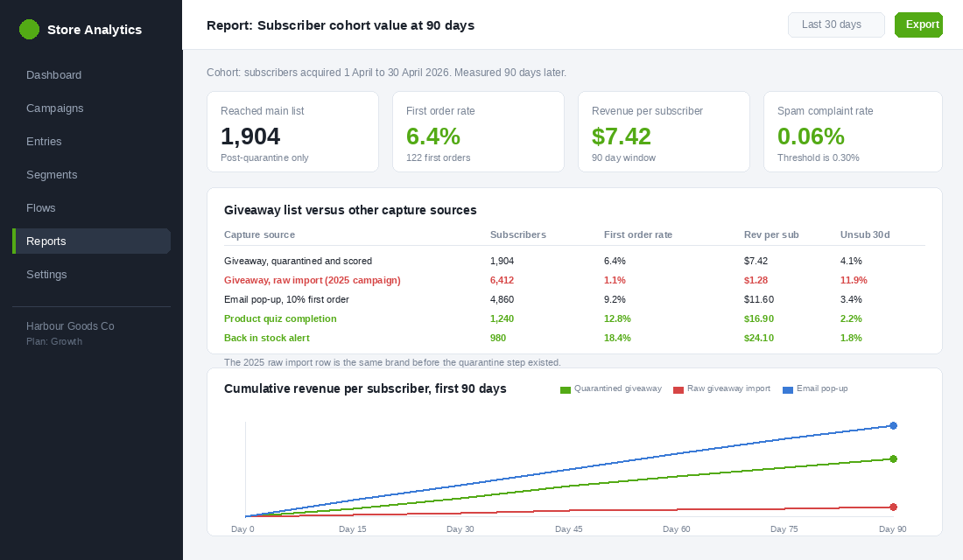Viewport: 963px width, 560px height.
Task: Click the 122 first orders subtext
Action: pos(438,157)
